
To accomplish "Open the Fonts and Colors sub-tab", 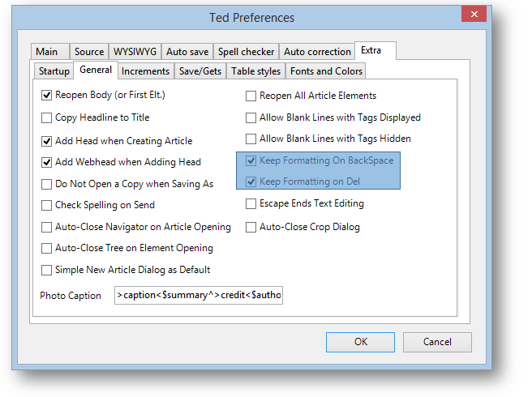I will click(x=326, y=71).
